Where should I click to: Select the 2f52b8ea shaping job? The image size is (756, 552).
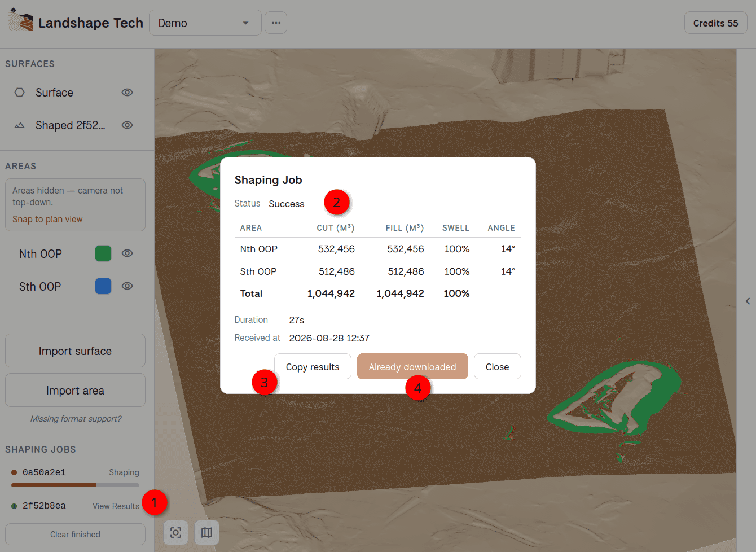point(44,506)
